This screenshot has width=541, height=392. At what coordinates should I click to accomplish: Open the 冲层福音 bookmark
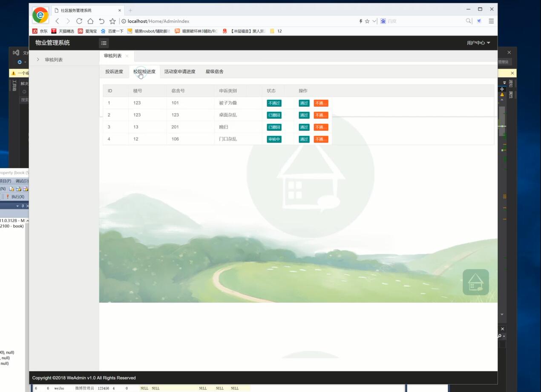point(244,31)
